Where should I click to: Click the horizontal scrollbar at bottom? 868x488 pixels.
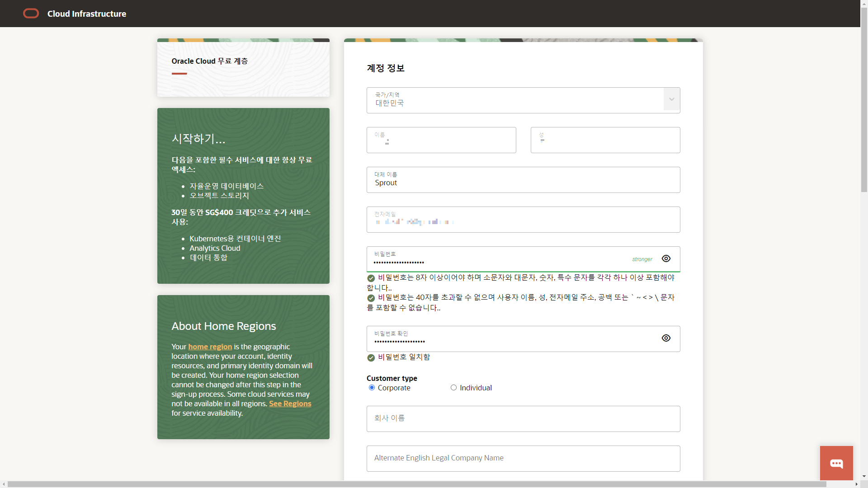(x=416, y=484)
